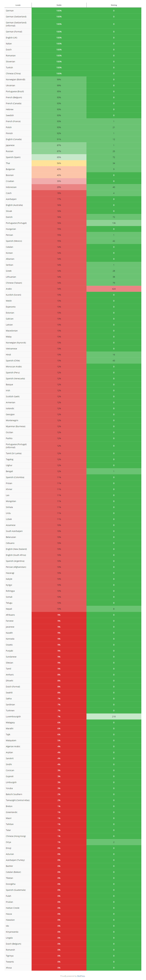Open the Portuguese (Portugal) (Informal) locale
Viewport: 146px width, 980px height.
pyautogui.click(x=16, y=446)
